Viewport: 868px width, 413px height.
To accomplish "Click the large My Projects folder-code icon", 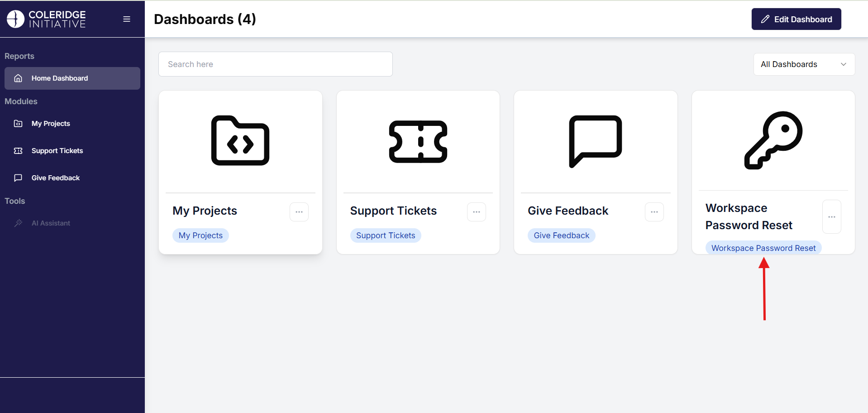I will click(240, 141).
